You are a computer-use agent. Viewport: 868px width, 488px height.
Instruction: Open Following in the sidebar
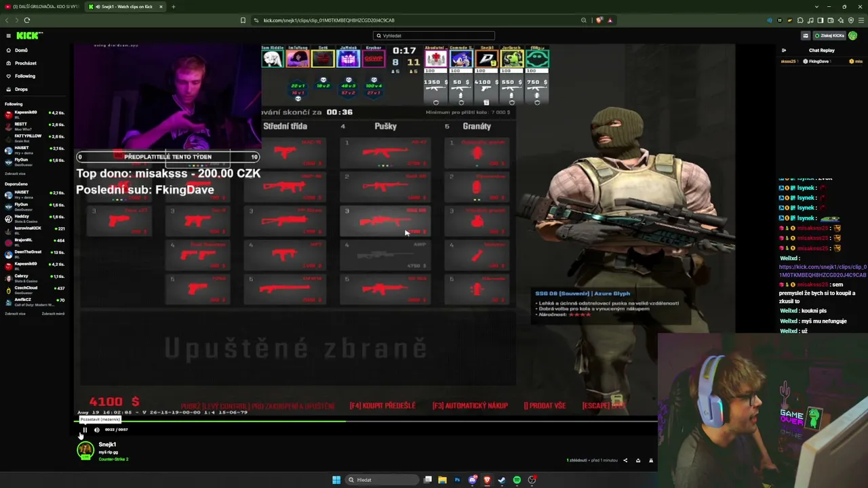(25, 76)
